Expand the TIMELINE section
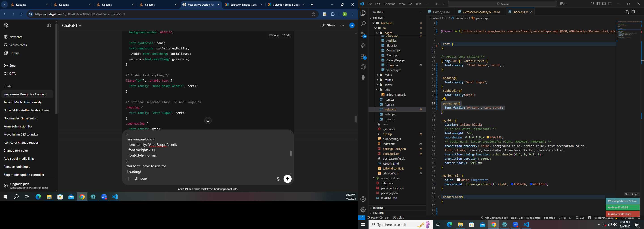 tap(371, 213)
